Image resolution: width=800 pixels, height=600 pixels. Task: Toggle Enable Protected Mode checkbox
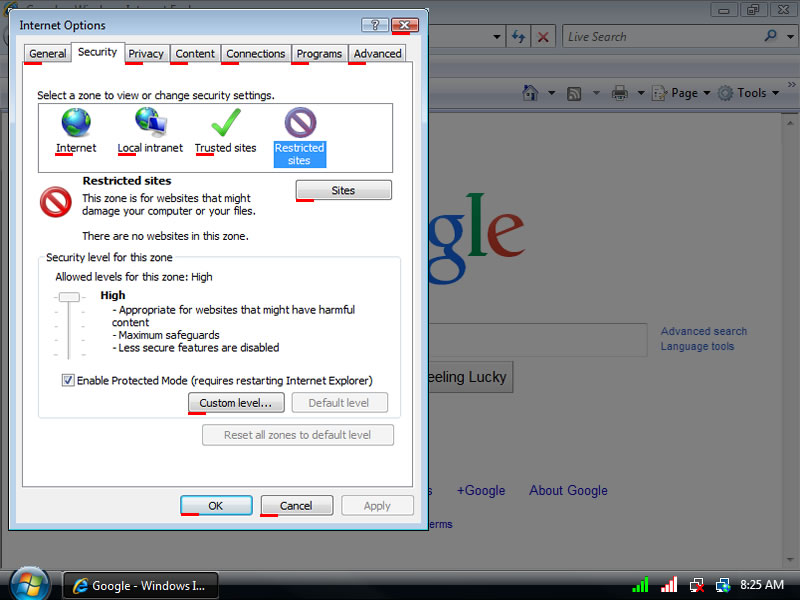pyautogui.click(x=68, y=380)
